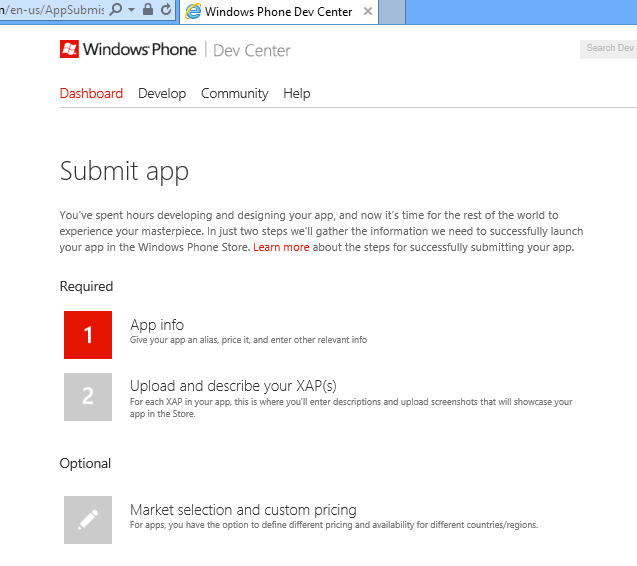Open the Community menu item

point(234,93)
